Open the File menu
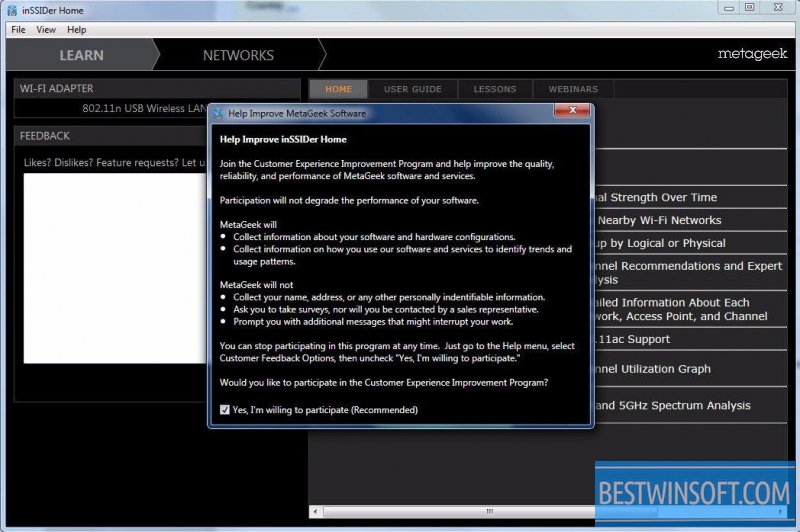800x532 pixels. [x=18, y=30]
